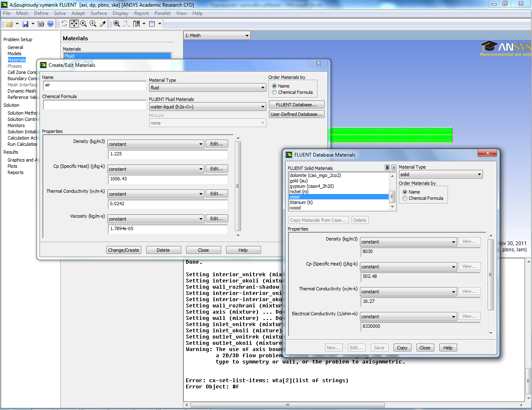Open the Report menu
Viewport: 532px width, 410px height.
[141, 13]
